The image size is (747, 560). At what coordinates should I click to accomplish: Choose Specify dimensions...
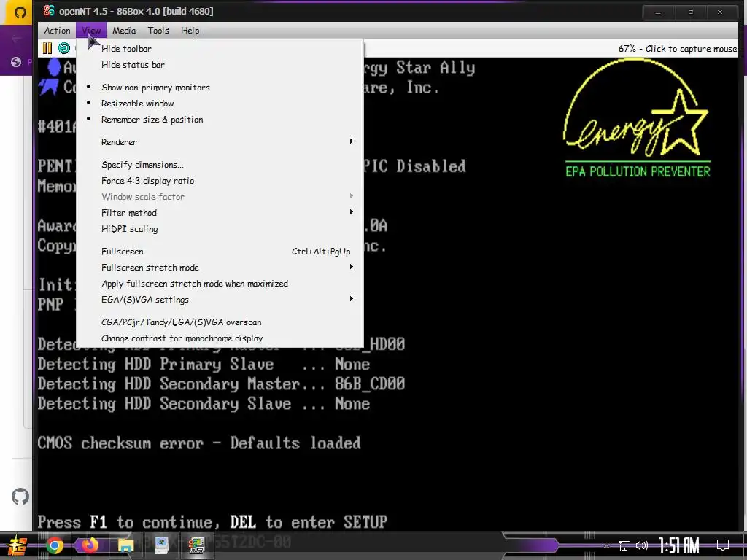pos(220,165)
